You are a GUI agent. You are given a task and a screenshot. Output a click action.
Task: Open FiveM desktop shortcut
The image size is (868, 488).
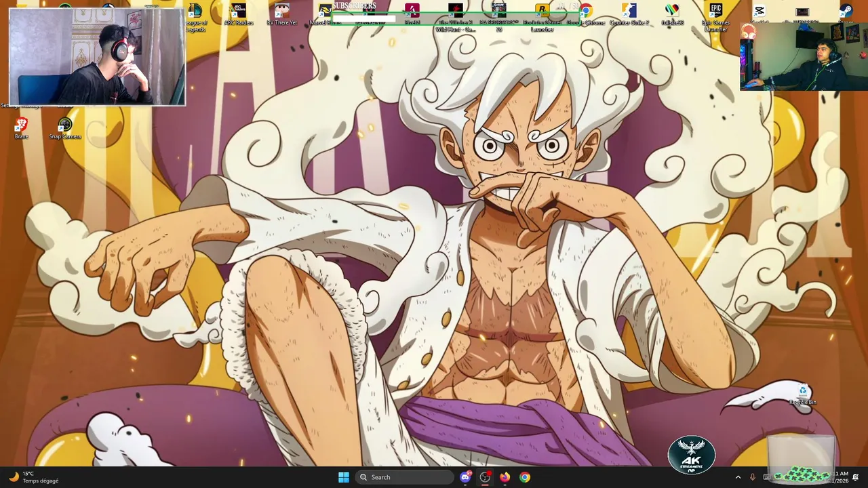point(412,15)
